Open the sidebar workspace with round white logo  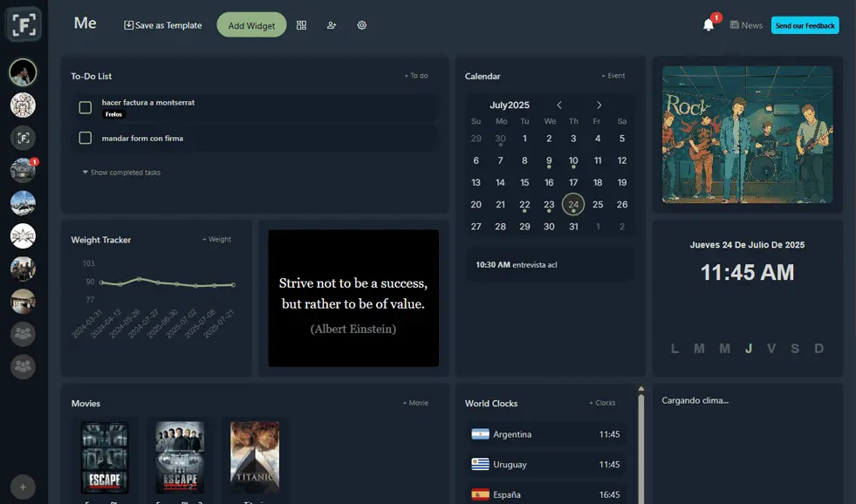point(23,235)
